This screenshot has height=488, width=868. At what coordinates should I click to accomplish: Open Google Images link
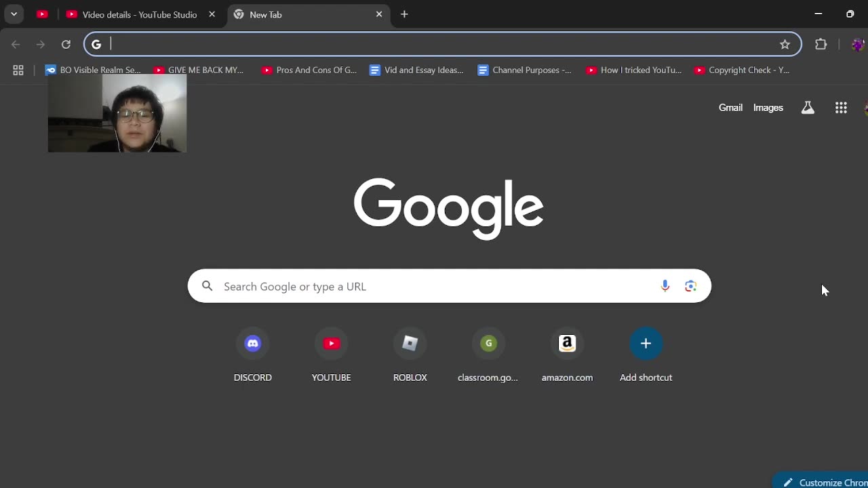point(768,108)
